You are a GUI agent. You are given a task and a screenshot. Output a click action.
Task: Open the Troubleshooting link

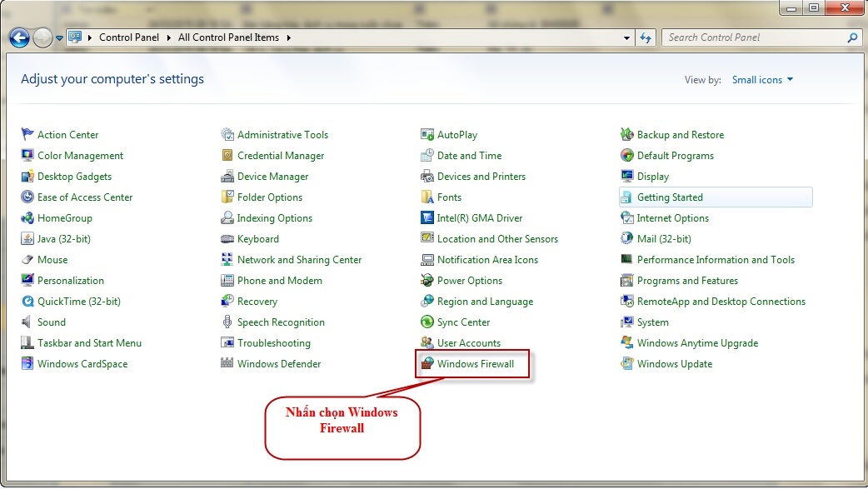coord(274,342)
